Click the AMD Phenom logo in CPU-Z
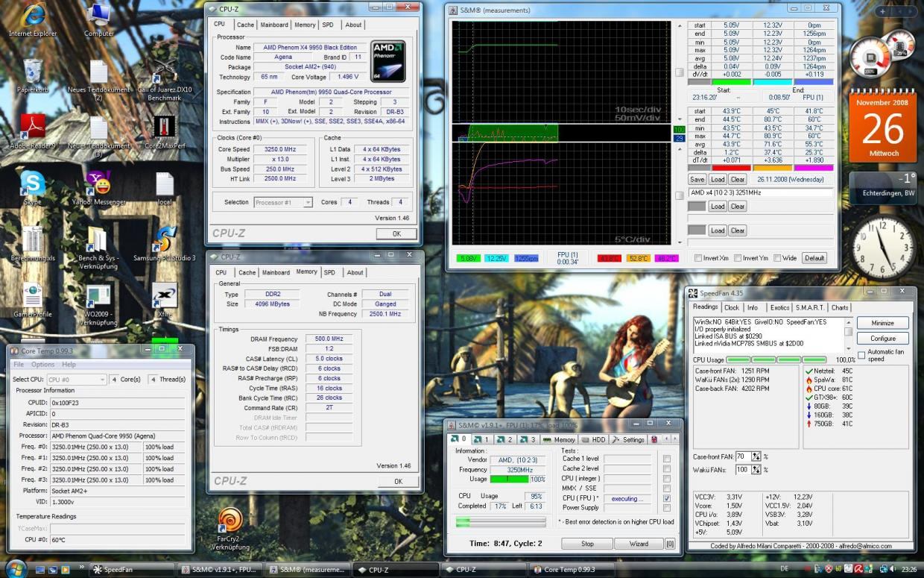Screen dimensions: 924x578 (x=388, y=62)
